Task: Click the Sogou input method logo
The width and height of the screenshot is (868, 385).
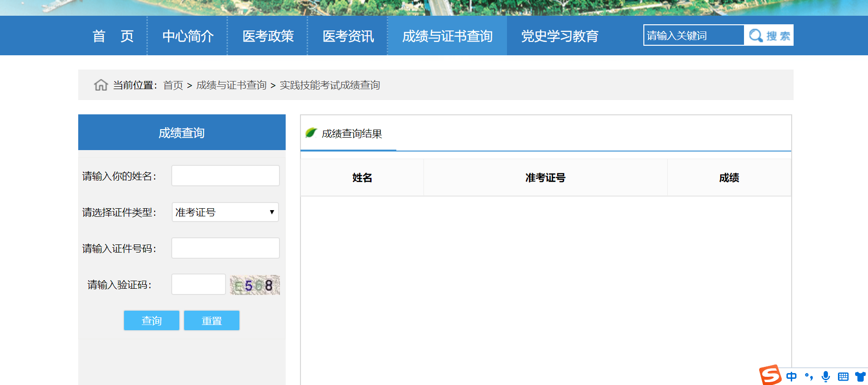Action: click(x=770, y=375)
